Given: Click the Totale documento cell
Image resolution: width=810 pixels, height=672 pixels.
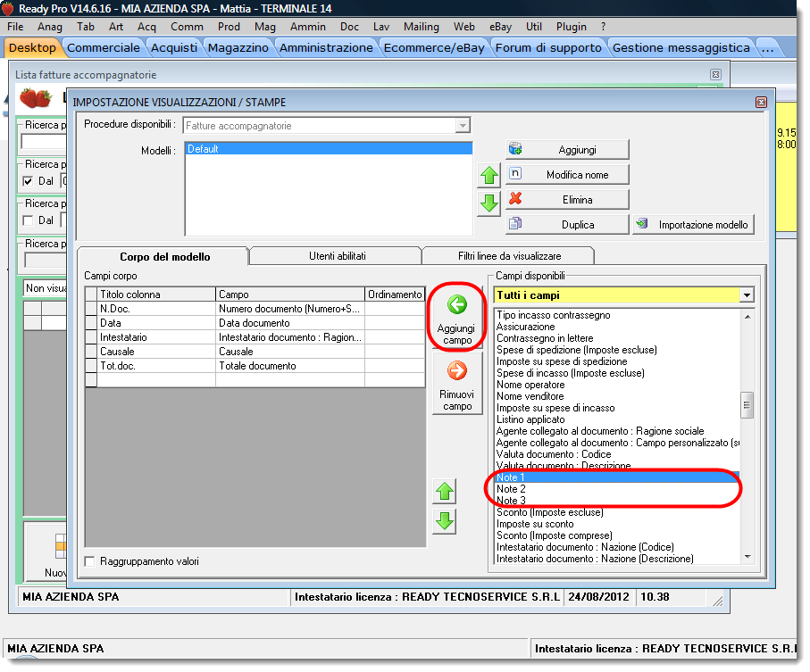Looking at the screenshot, I should coord(290,366).
